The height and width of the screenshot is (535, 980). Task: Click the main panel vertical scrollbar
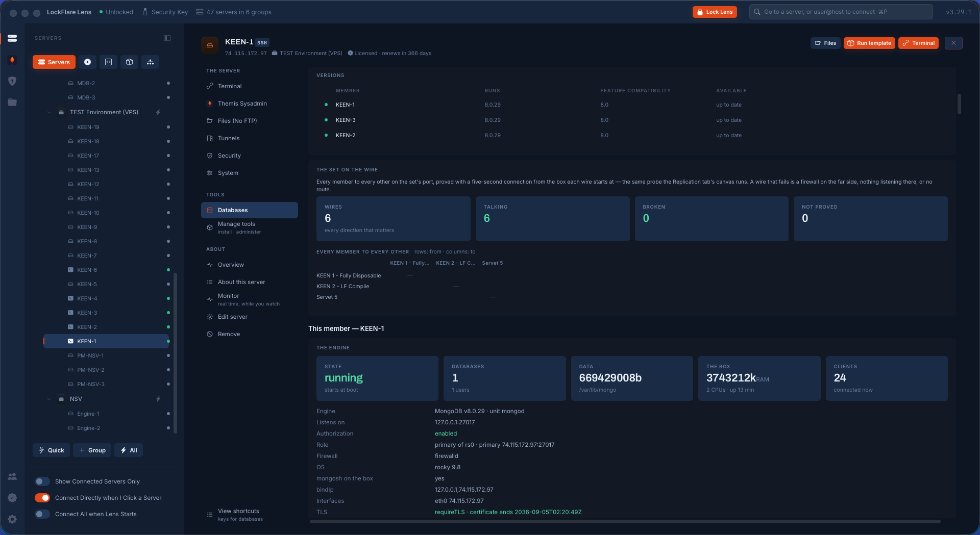tap(959, 104)
